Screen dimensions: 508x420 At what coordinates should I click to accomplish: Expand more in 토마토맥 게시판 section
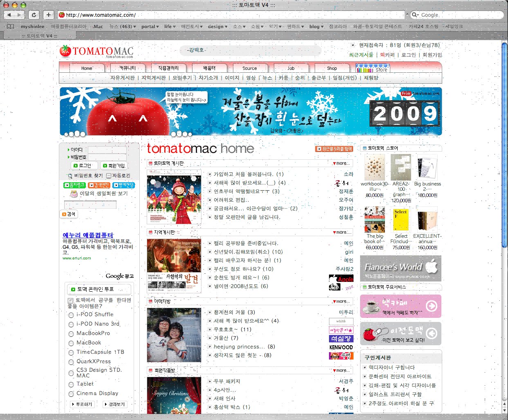tap(341, 163)
